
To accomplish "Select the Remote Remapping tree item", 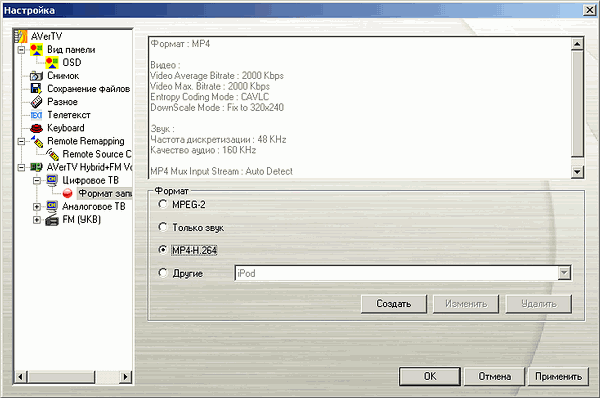I will 86,141.
